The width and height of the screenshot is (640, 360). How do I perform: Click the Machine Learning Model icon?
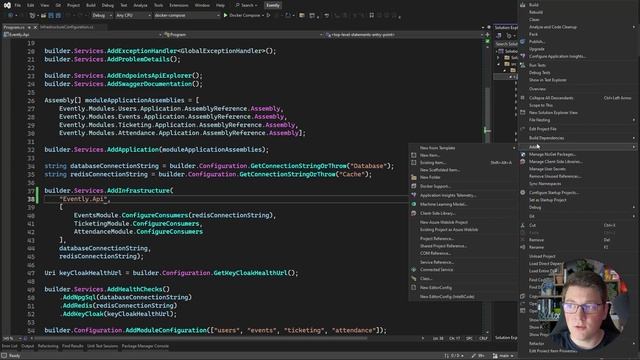click(x=413, y=204)
